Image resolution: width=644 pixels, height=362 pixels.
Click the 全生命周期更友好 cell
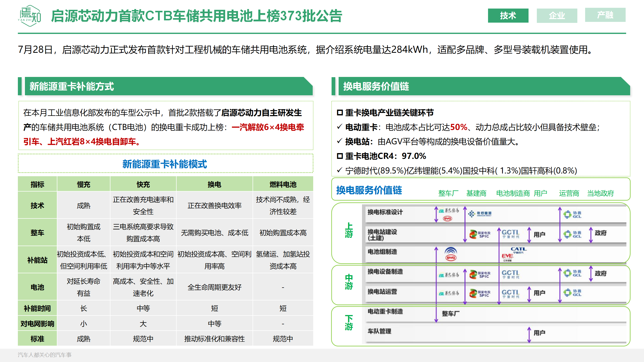214,287
